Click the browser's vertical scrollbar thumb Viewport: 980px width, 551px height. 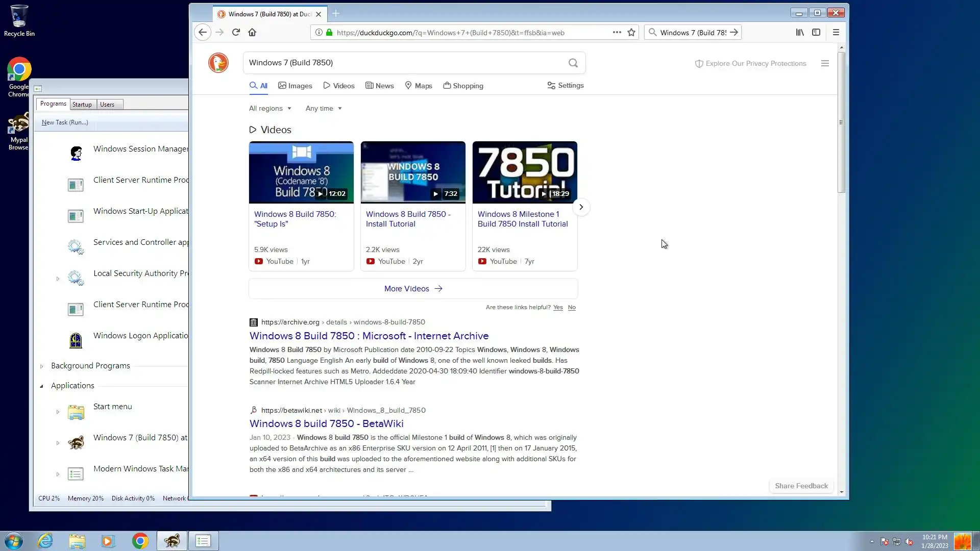(841, 122)
